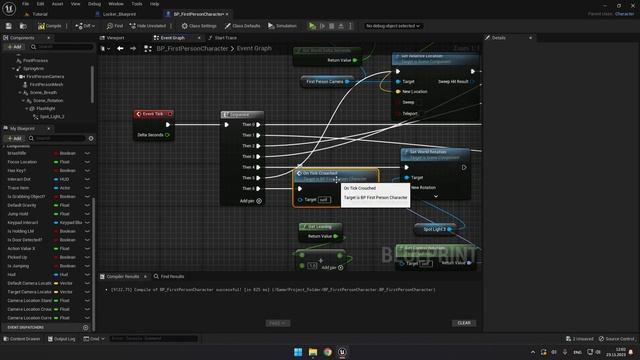Toggle visibility eye for Has Key? variable
The height and width of the screenshot is (360, 640).
coord(87,171)
